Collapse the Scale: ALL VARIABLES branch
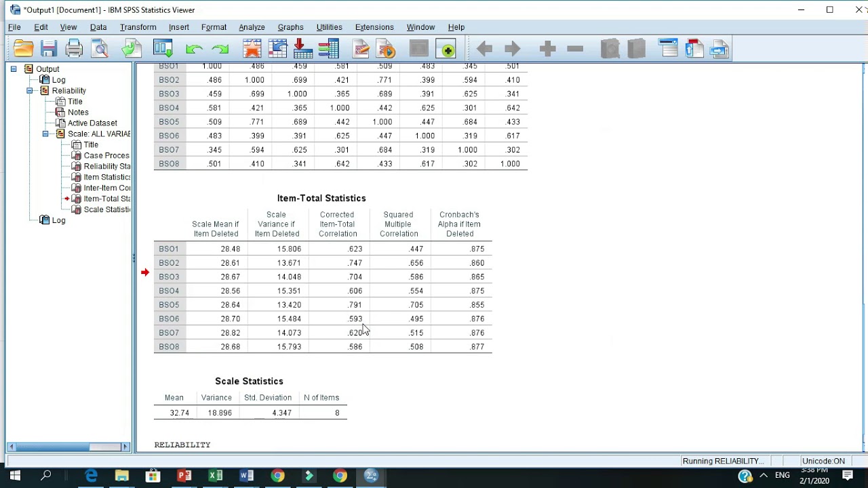The height and width of the screenshot is (488, 868). pyautogui.click(x=45, y=134)
